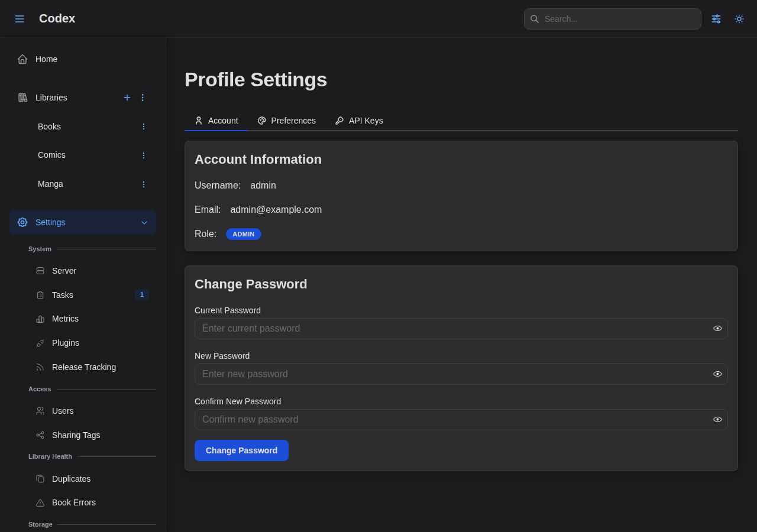The height and width of the screenshot is (532, 757).
Task: Open Tasks settings page
Action: click(92, 295)
